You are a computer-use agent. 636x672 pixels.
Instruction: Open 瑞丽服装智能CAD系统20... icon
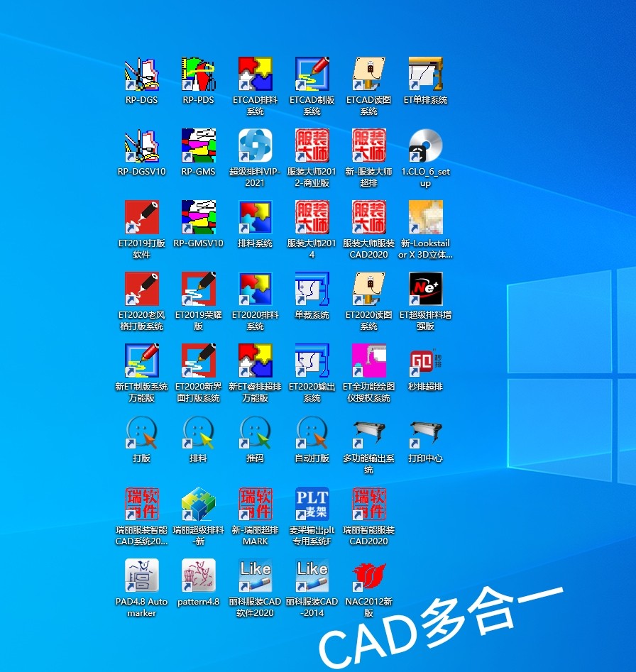pos(141,503)
